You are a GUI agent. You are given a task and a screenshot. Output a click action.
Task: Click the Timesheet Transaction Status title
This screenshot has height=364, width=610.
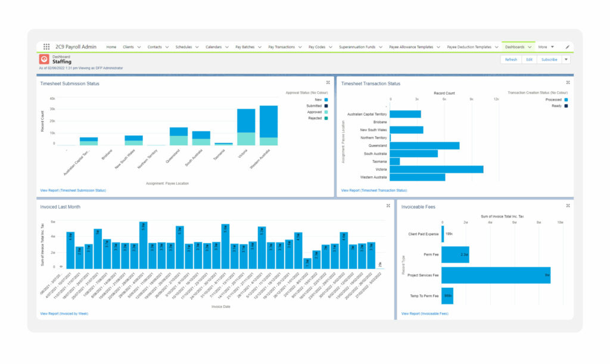(371, 83)
